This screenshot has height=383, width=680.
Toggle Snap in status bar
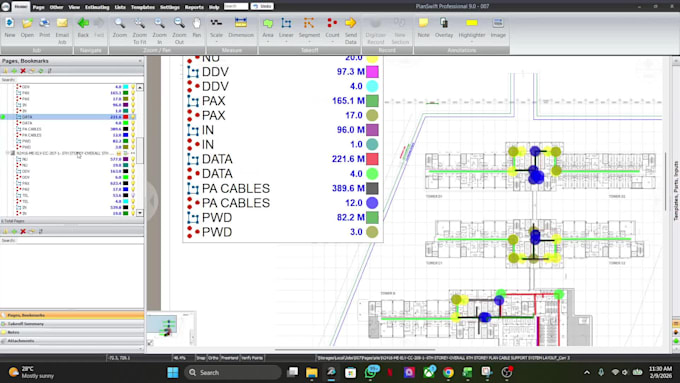[x=201, y=358]
